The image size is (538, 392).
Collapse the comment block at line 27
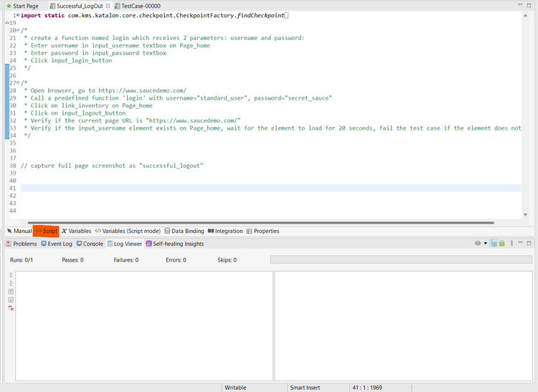click(x=19, y=82)
